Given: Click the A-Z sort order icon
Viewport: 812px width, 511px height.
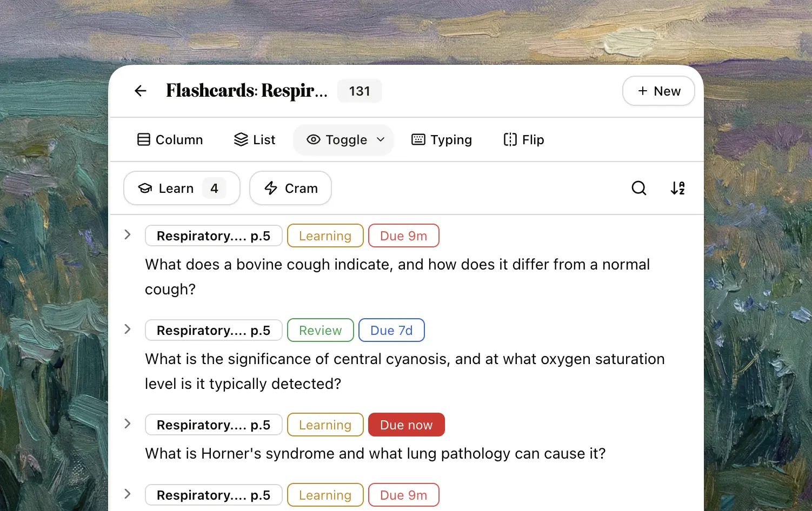Looking at the screenshot, I should (677, 188).
